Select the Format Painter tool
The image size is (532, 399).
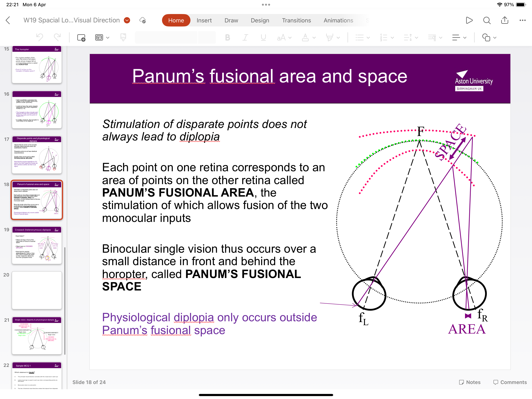point(123,38)
